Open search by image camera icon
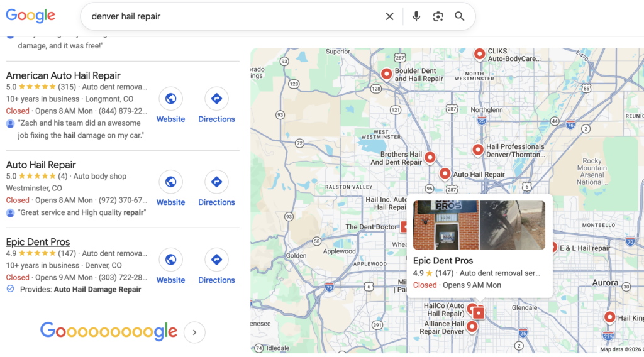Viewport: 644px width, 357px height. [438, 16]
